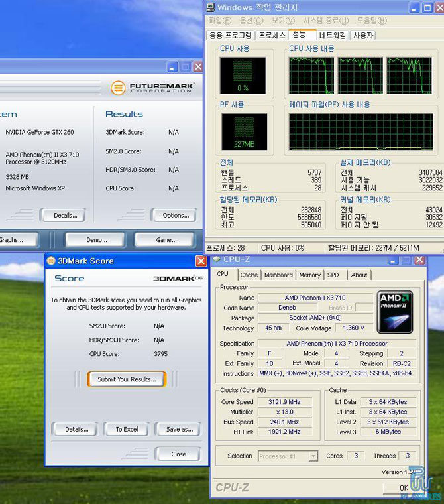Open the Options... button in 3DMark06
The width and height of the screenshot is (444, 504).
[175, 215]
